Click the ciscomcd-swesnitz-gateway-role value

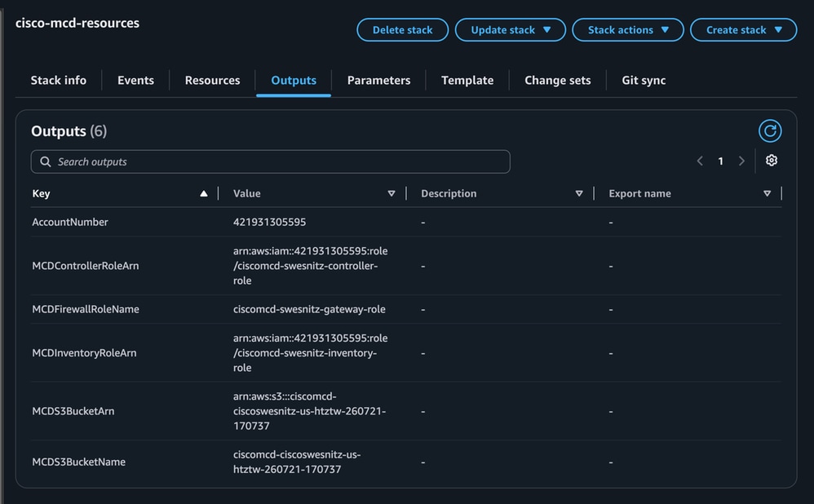coord(309,309)
